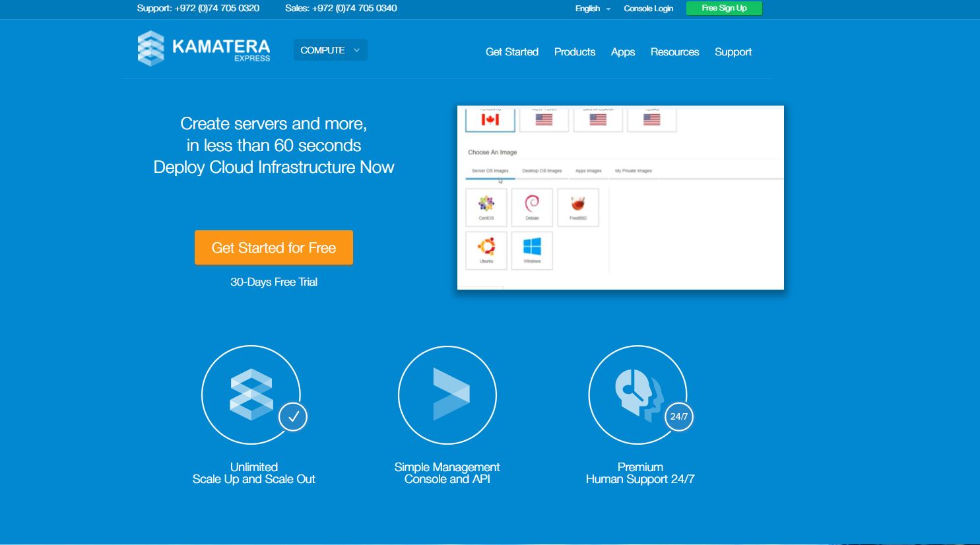The image size is (980, 545).
Task: Click the green Free Sign Up button
Action: pyautogui.click(x=724, y=8)
